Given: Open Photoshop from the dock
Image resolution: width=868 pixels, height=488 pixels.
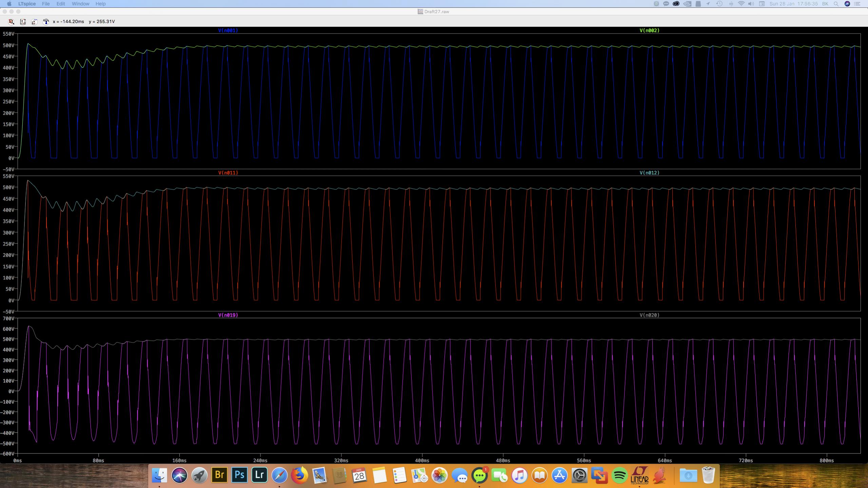Looking at the screenshot, I should pos(239,475).
